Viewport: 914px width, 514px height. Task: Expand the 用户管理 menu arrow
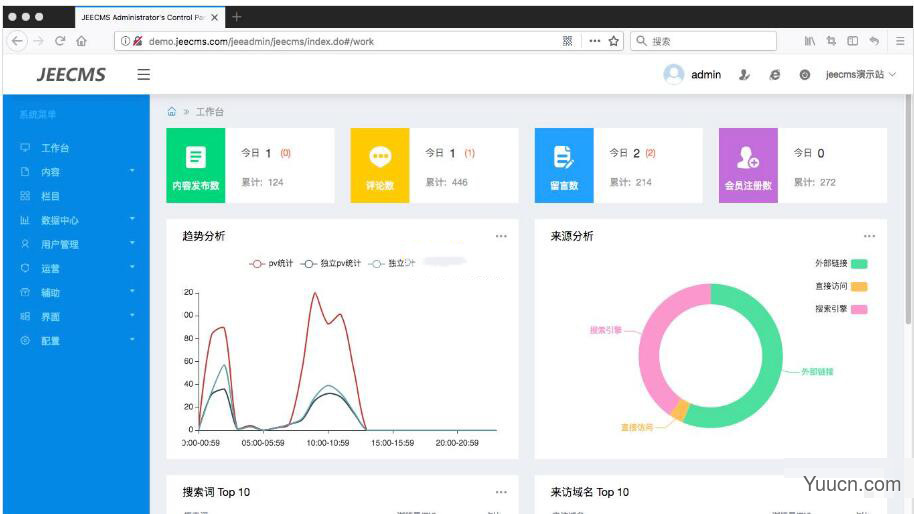132,242
